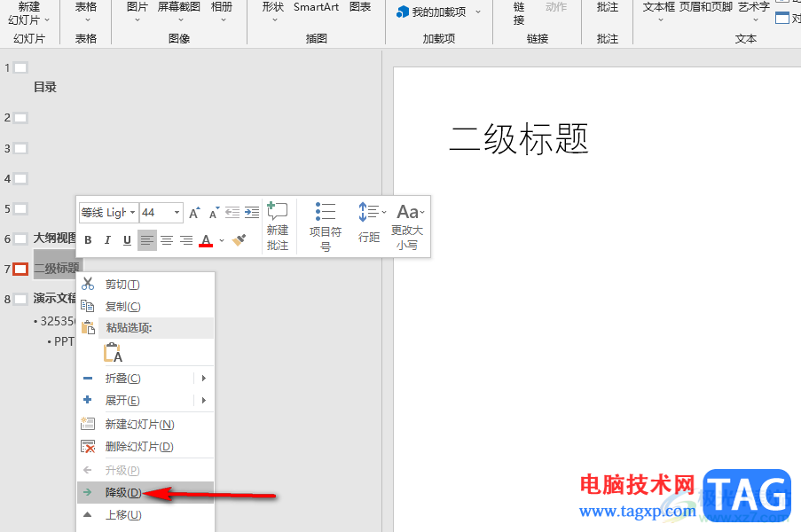Open 我的加载项 add-ins button

click(438, 12)
